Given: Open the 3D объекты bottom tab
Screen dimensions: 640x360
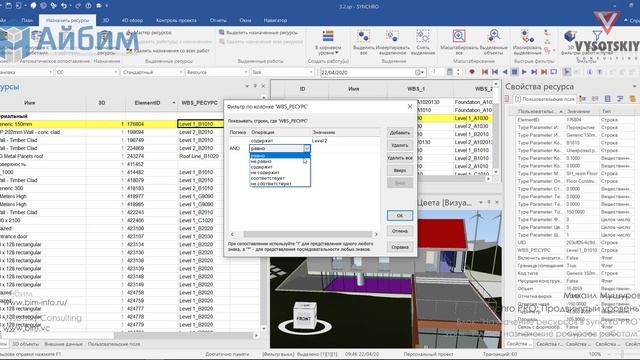Looking at the screenshot, I should click(x=25, y=344).
